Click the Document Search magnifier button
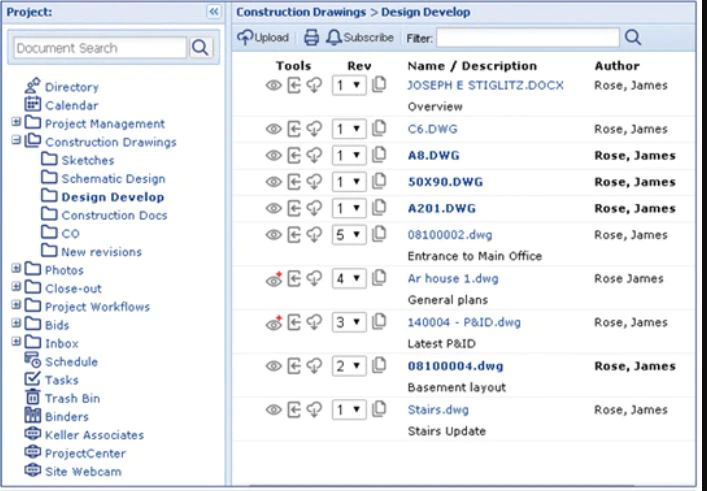Image resolution: width=707 pixels, height=491 pixels. [200, 47]
